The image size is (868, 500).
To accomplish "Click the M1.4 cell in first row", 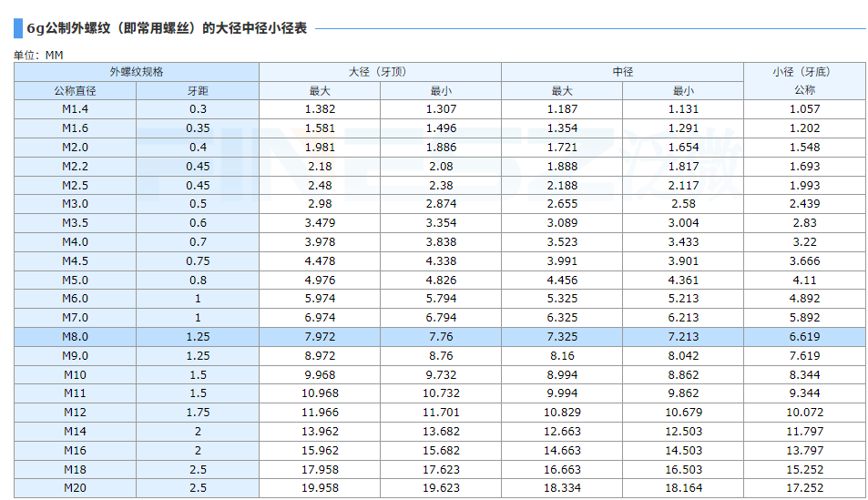I will 75,109.
